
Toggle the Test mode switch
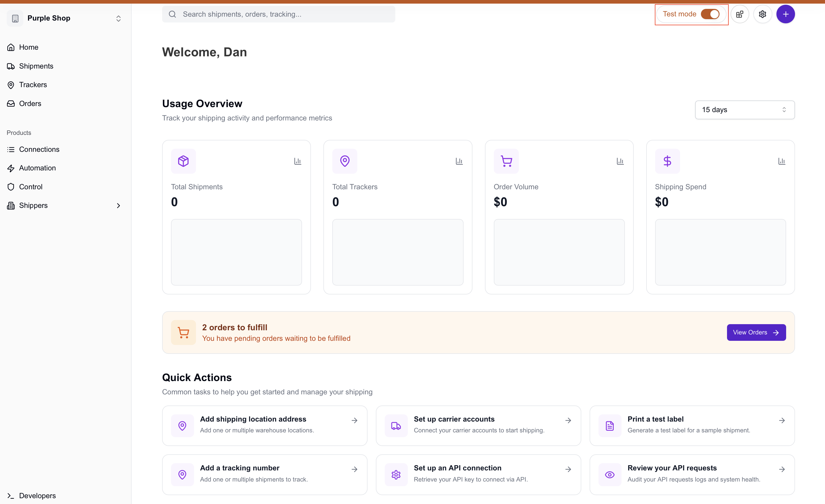coord(710,14)
